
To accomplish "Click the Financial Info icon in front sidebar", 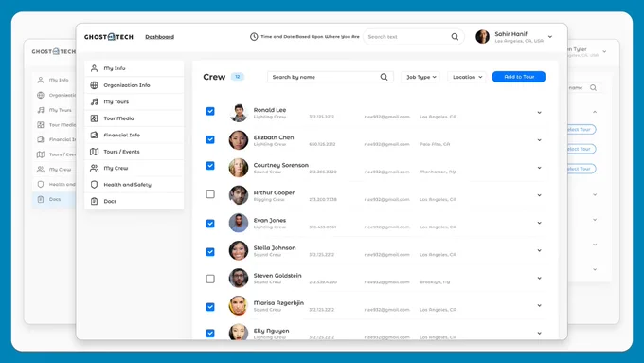I will 94,135.
